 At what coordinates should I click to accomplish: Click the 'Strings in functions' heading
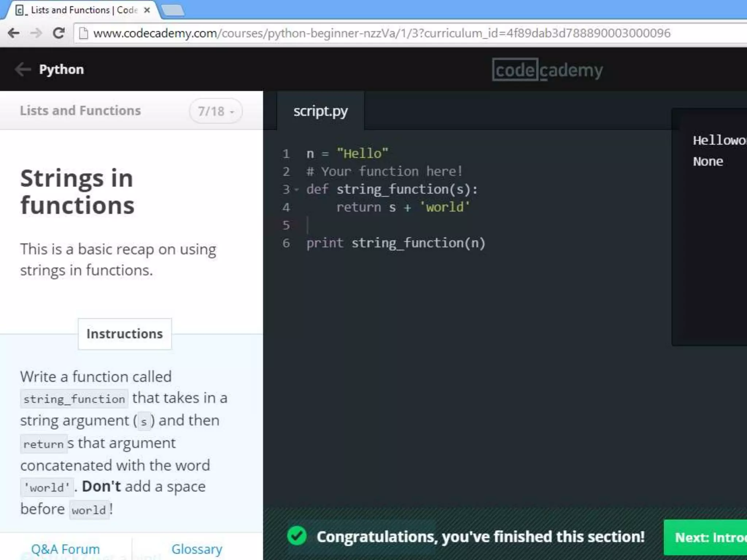77,192
